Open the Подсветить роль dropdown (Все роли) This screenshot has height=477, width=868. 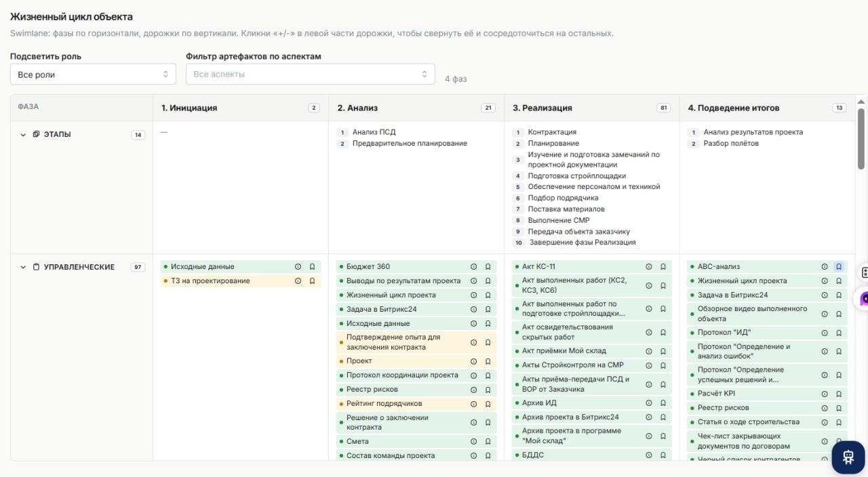pyautogui.click(x=93, y=75)
